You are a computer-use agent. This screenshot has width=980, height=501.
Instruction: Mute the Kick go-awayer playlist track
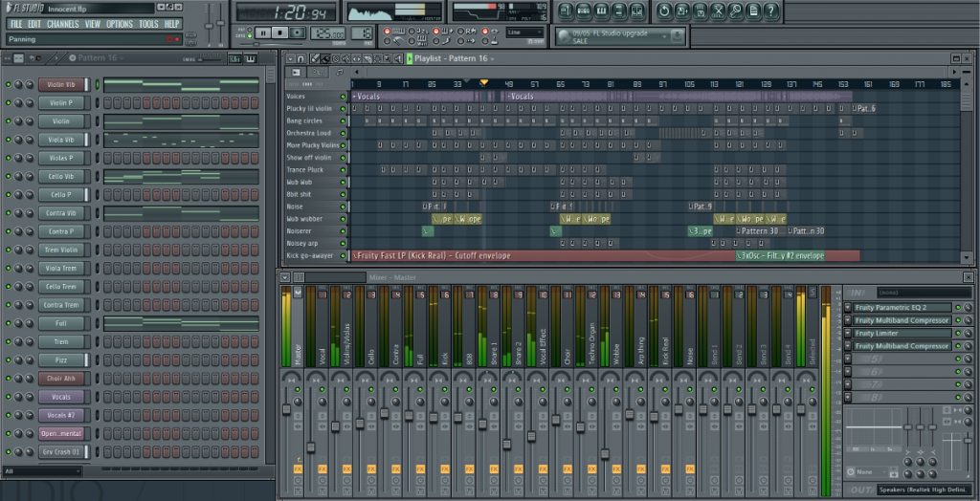pyautogui.click(x=343, y=255)
